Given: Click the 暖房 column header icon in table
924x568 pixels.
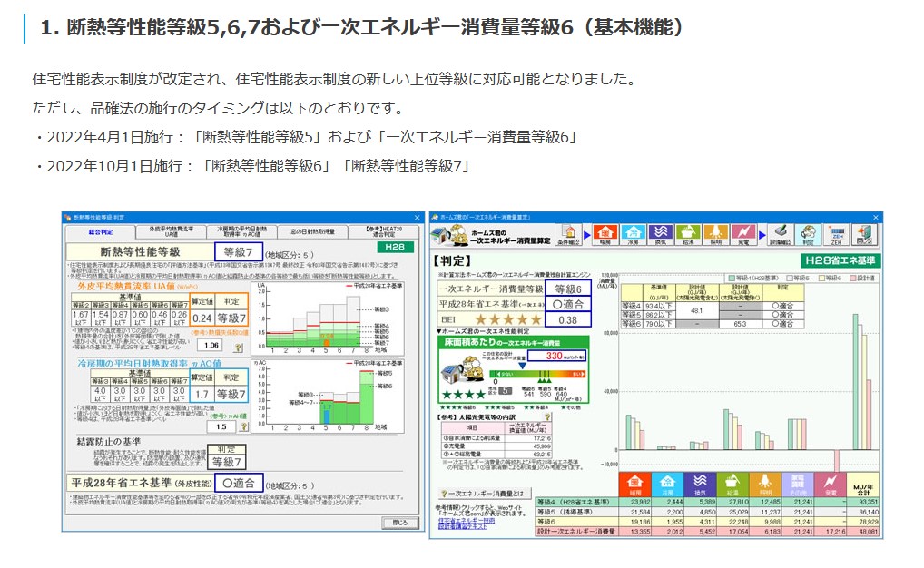Looking at the screenshot, I should [x=634, y=484].
